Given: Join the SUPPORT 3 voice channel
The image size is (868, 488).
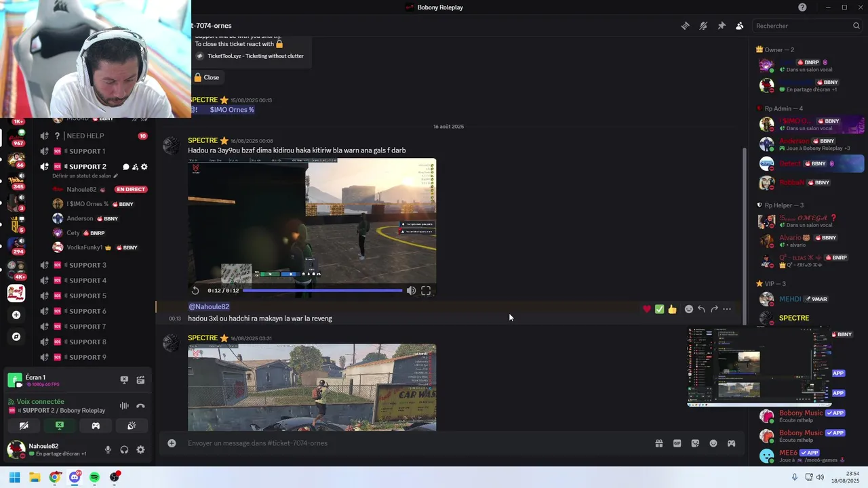Looking at the screenshot, I should tap(95, 265).
